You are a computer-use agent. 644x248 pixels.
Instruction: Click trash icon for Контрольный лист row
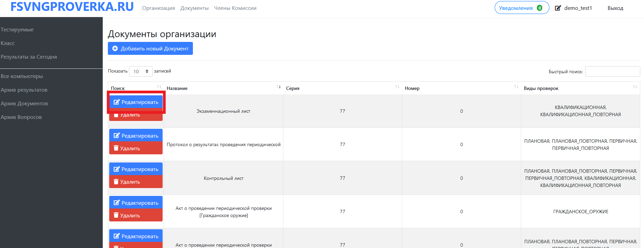pos(116,182)
